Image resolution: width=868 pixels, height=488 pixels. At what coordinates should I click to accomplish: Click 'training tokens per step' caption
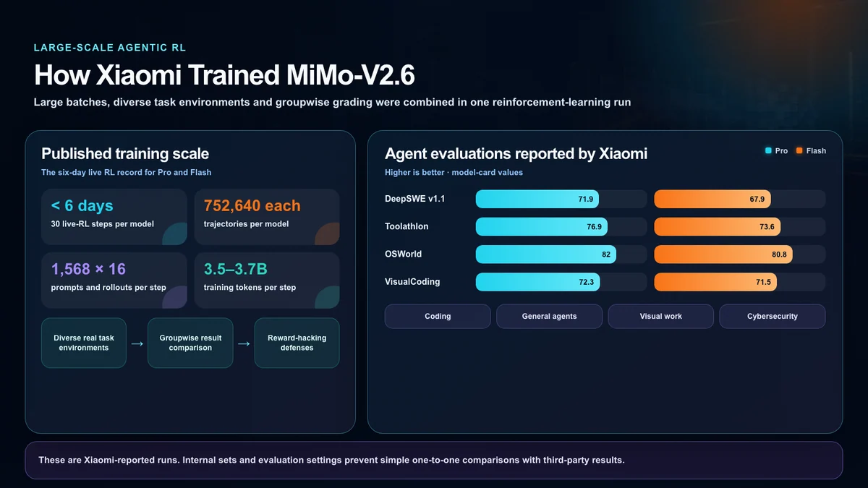point(251,288)
